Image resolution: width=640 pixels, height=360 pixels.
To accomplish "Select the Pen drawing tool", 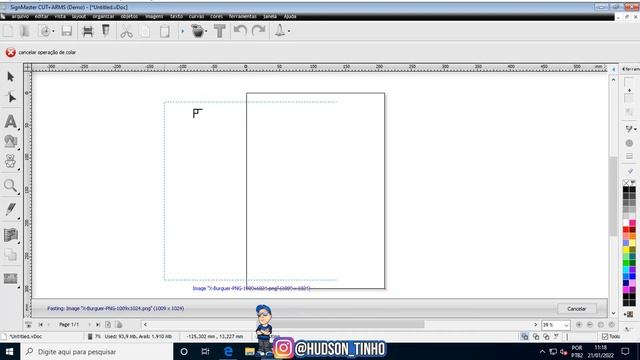I will pyautogui.click(x=11, y=209).
